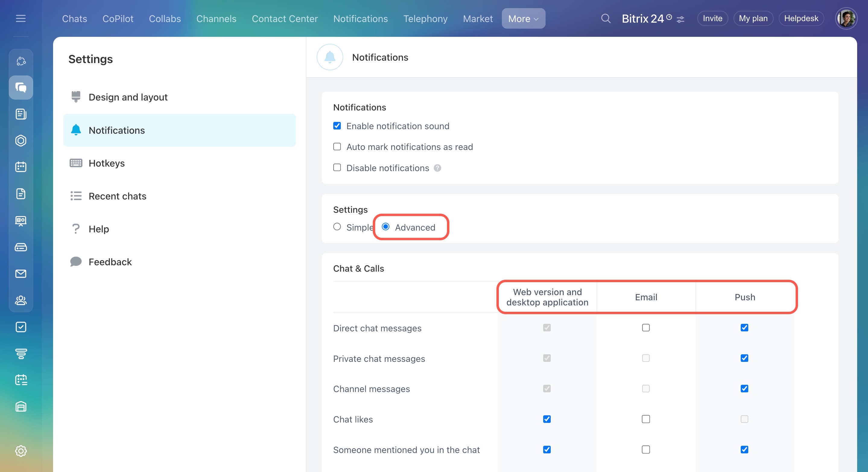Open the Tasks checkmark icon
Viewport: 868px width, 472px height.
tap(21, 327)
